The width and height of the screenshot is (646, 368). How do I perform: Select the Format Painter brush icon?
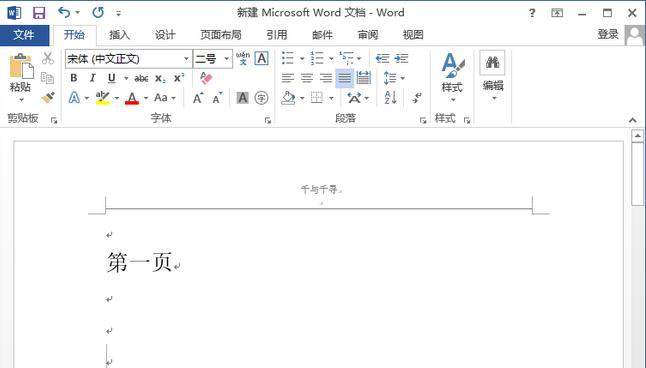pyautogui.click(x=48, y=98)
